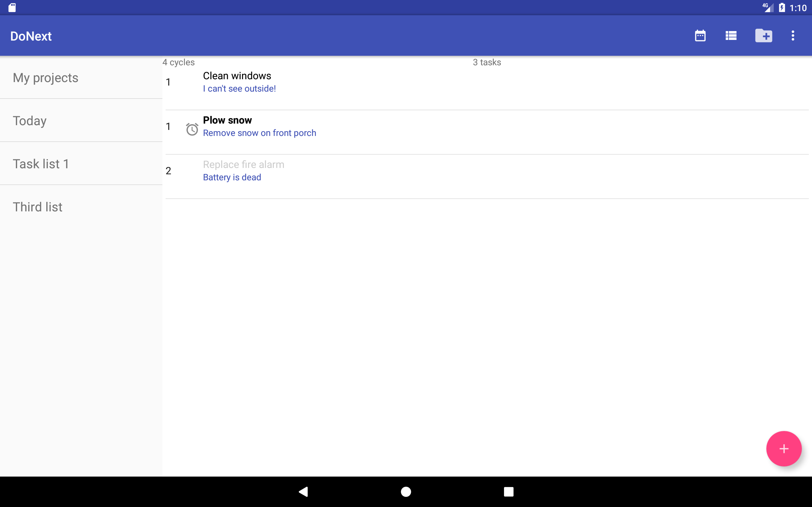Open the Plow snow task
812x507 pixels.
[x=227, y=120]
